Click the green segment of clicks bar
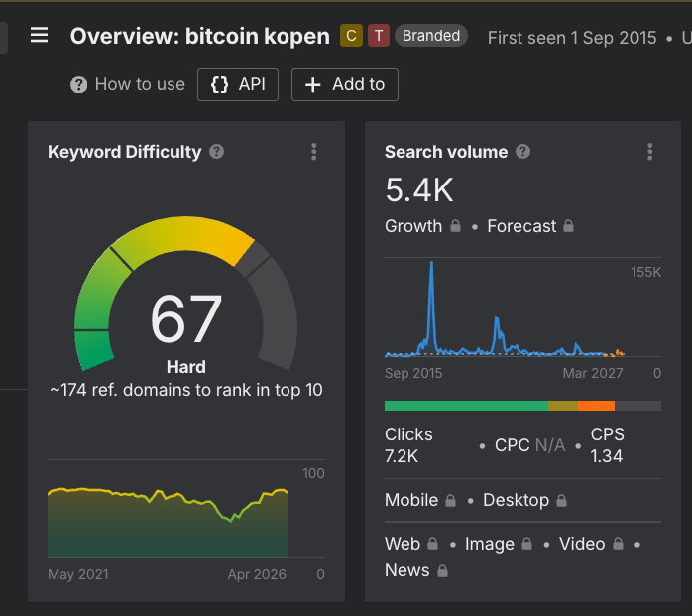Viewport: 692px width, 616px height. tap(466, 406)
